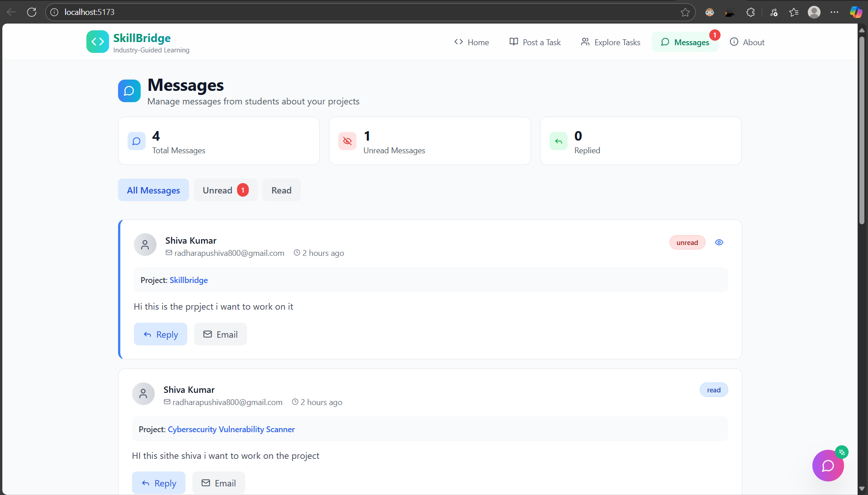Click the unread status badge

tap(687, 242)
